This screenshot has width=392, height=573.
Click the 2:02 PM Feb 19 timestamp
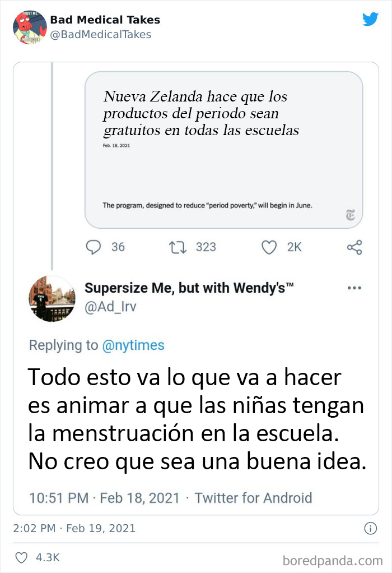coord(74,528)
